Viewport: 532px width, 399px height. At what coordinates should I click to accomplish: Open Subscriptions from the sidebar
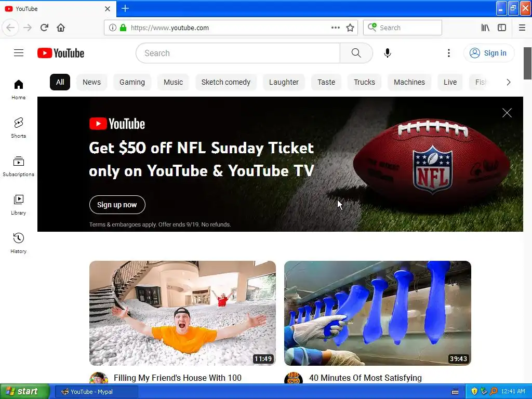point(19,166)
